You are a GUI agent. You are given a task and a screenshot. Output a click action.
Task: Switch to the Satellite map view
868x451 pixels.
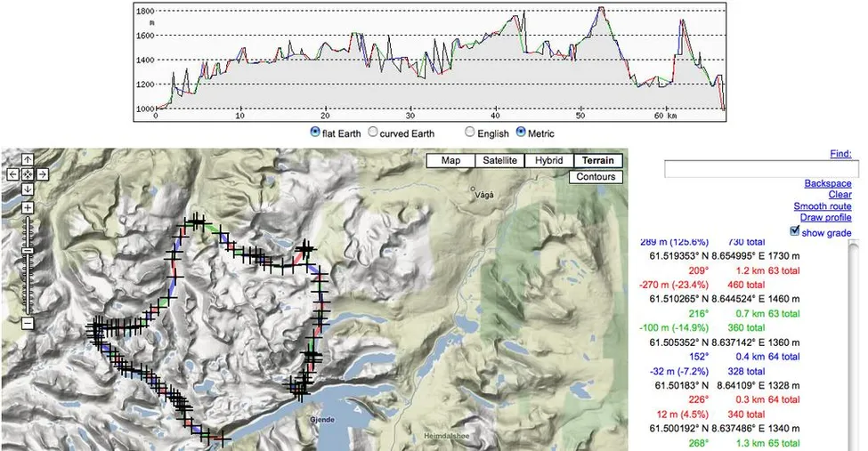tap(499, 161)
